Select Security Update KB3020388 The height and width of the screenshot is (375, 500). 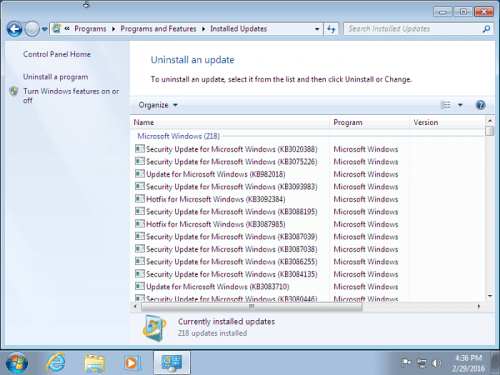click(232, 149)
